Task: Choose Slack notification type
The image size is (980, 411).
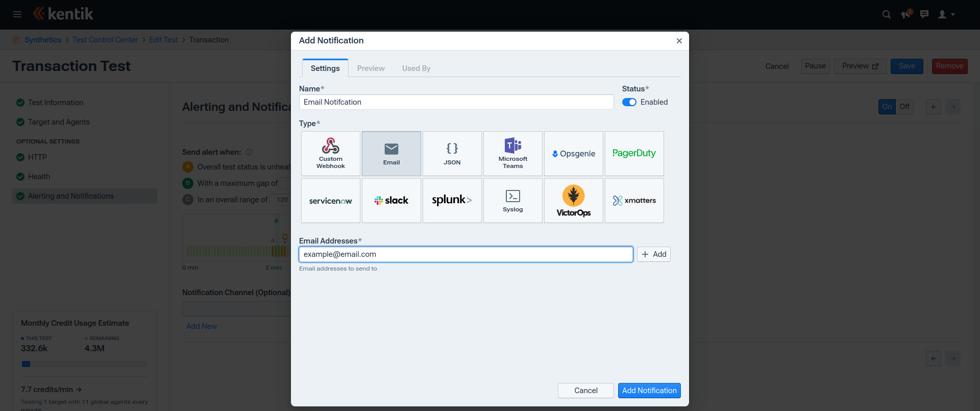Action: [x=391, y=201]
